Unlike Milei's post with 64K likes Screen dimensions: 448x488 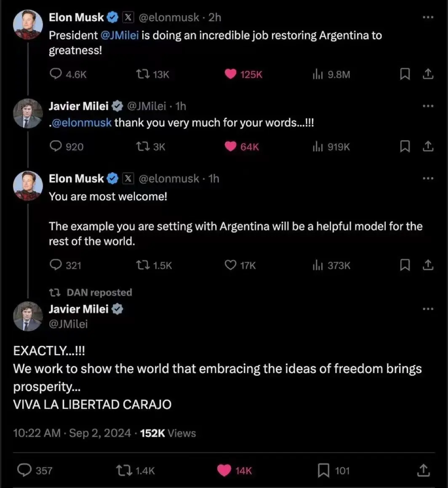[x=230, y=147]
